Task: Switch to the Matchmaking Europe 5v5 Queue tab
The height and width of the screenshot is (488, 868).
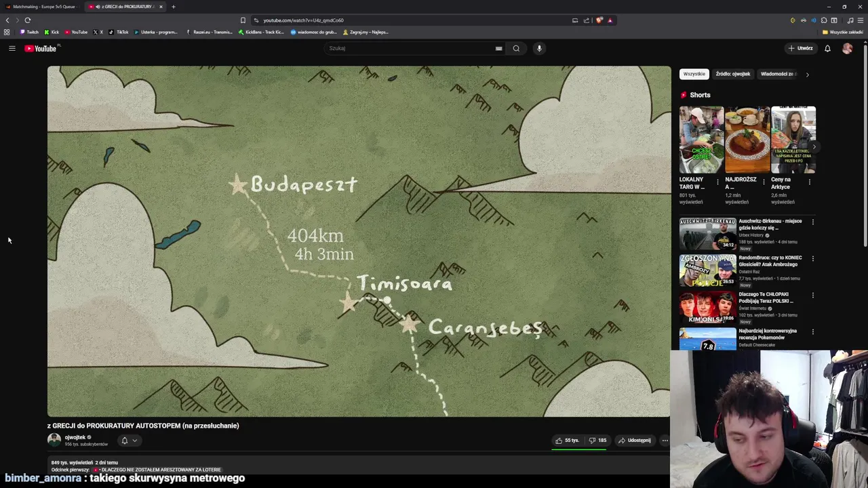Action: [x=41, y=7]
